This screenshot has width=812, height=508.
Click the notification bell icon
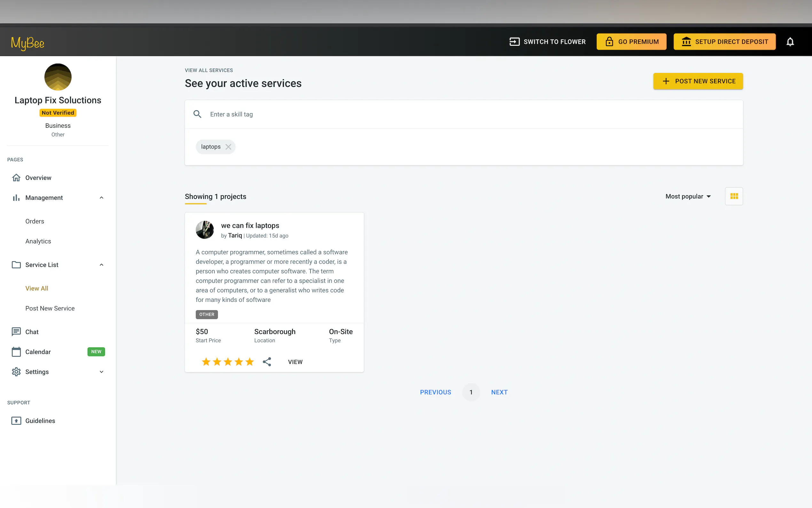click(790, 42)
